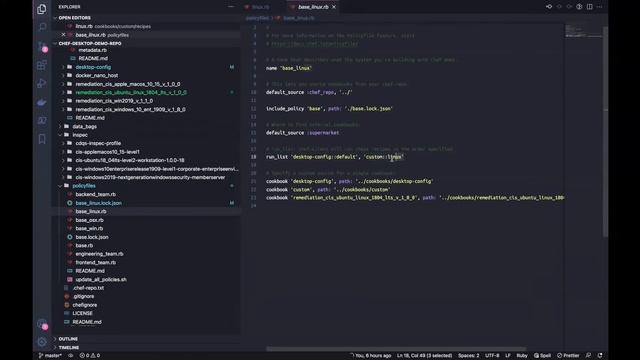The image size is (640, 360).
Task: Click the errors and warnings indicator
Action: click(90, 356)
